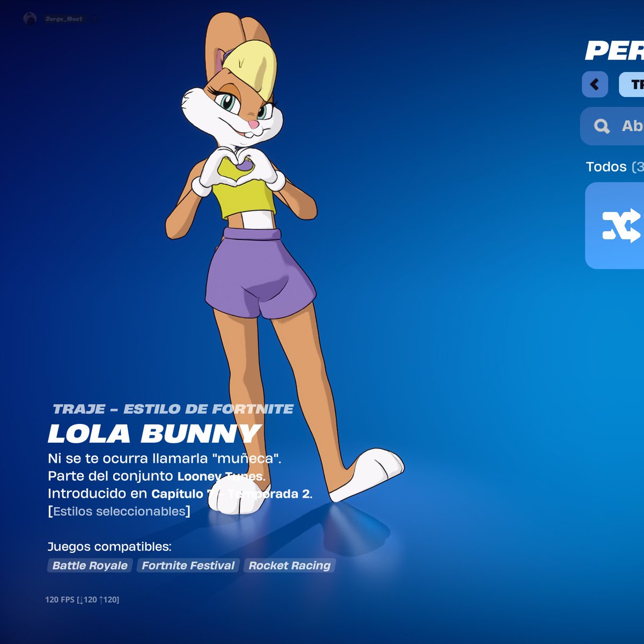
Task: Click the 120 FPS counter text
Action: coord(82,599)
